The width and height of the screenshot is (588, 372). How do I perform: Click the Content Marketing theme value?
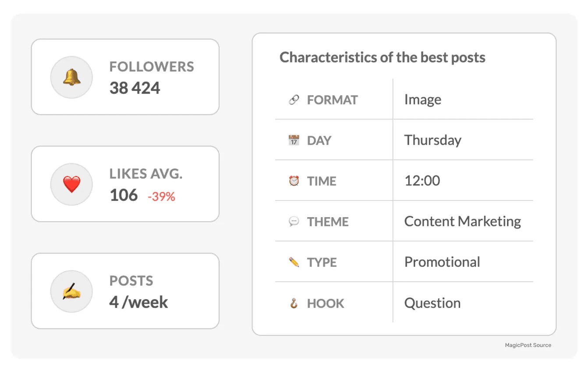463,222
